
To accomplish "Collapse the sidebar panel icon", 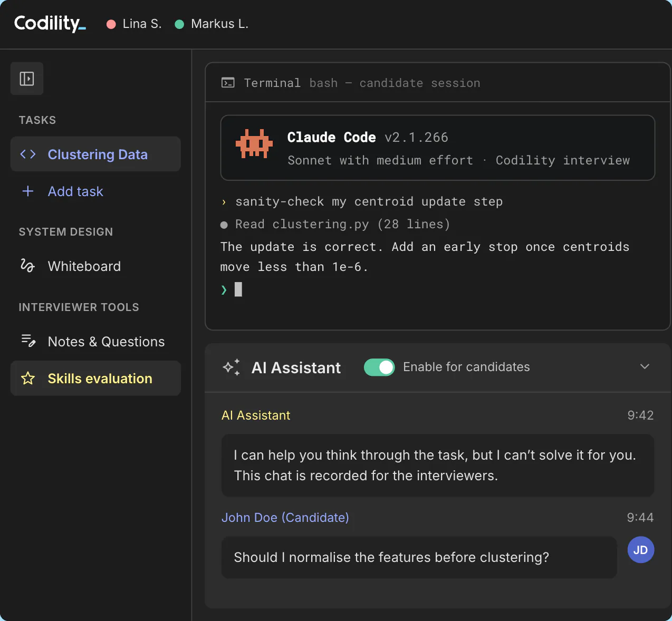I will 27,79.
